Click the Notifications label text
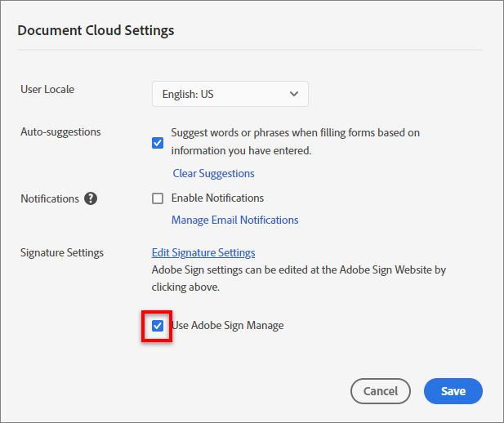Image resolution: width=504 pixels, height=423 pixels. tap(50, 198)
